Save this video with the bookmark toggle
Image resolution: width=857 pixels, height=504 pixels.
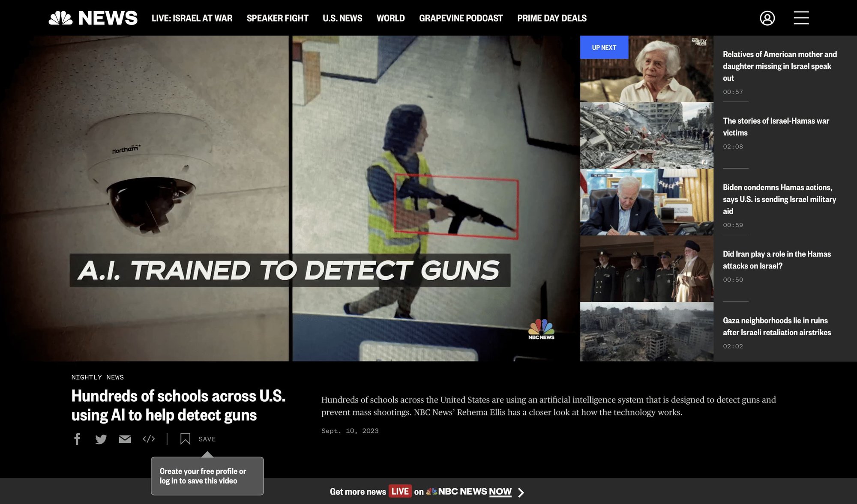[x=186, y=438]
